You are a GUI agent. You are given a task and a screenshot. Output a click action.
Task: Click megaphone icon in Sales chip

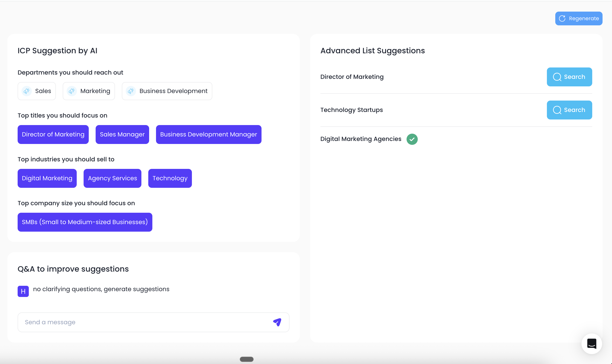pyautogui.click(x=27, y=91)
